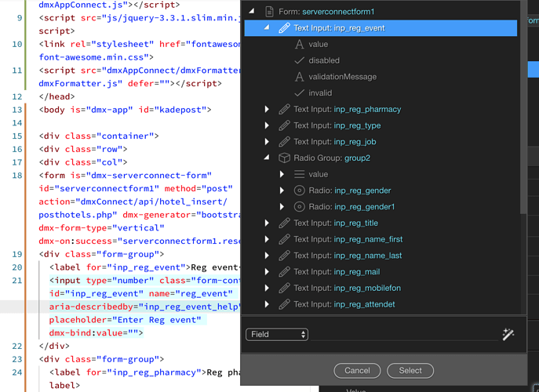This screenshot has width=539, height=392.
Task: Select the 'Text Input: inp_reg_event' row
Action: point(381,27)
